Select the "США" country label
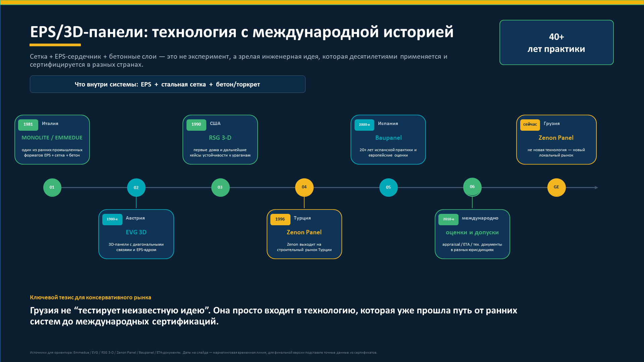 click(215, 124)
